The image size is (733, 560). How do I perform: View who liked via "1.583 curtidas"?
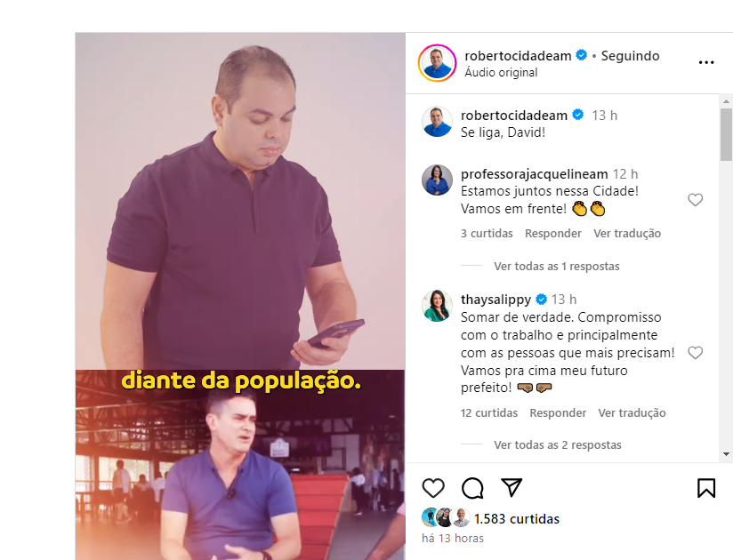[517, 519]
